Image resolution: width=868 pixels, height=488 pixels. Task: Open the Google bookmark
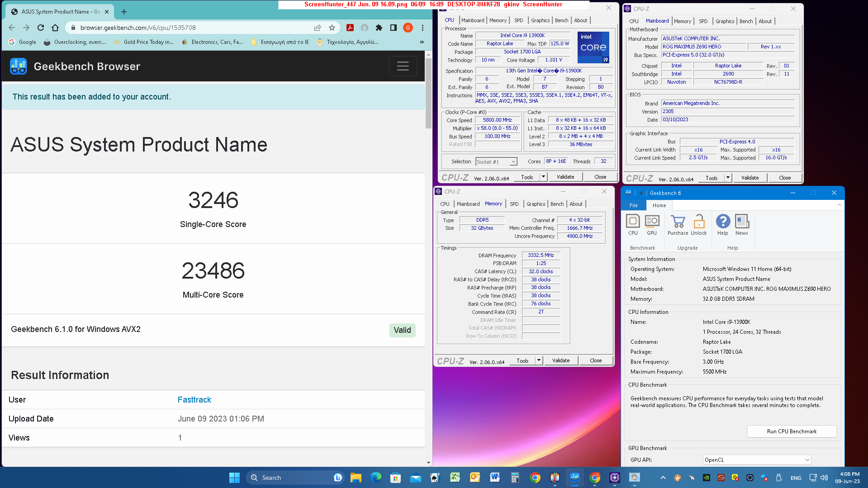[x=22, y=42]
